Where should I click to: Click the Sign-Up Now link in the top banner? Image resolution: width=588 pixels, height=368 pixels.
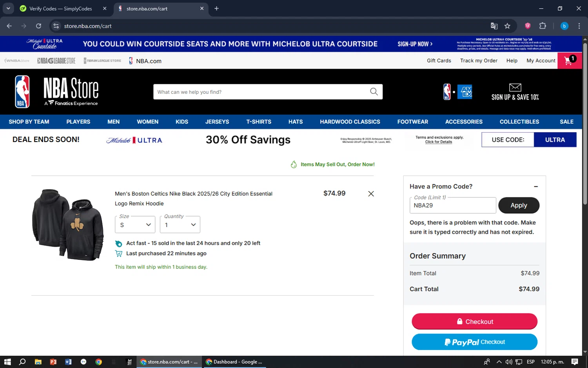pos(415,44)
